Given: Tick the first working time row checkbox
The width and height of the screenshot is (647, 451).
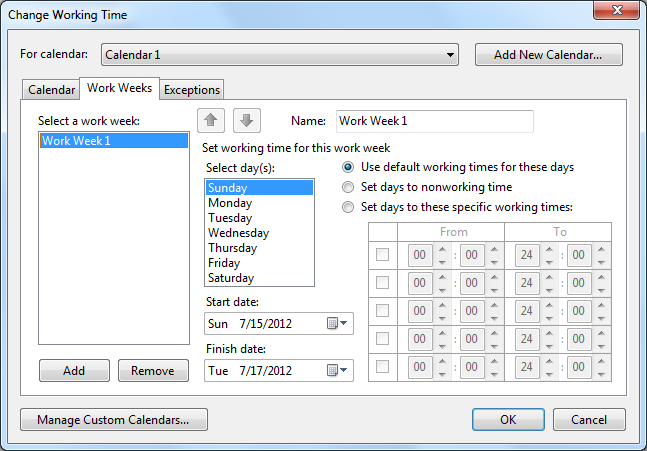Looking at the screenshot, I should pyautogui.click(x=382, y=255).
